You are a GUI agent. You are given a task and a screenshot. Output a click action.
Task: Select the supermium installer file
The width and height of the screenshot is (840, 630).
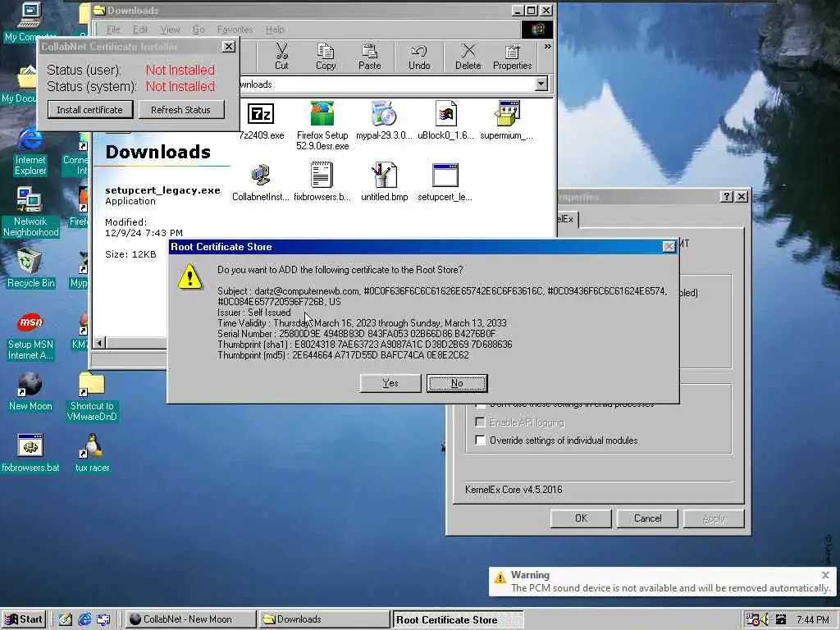click(507, 121)
